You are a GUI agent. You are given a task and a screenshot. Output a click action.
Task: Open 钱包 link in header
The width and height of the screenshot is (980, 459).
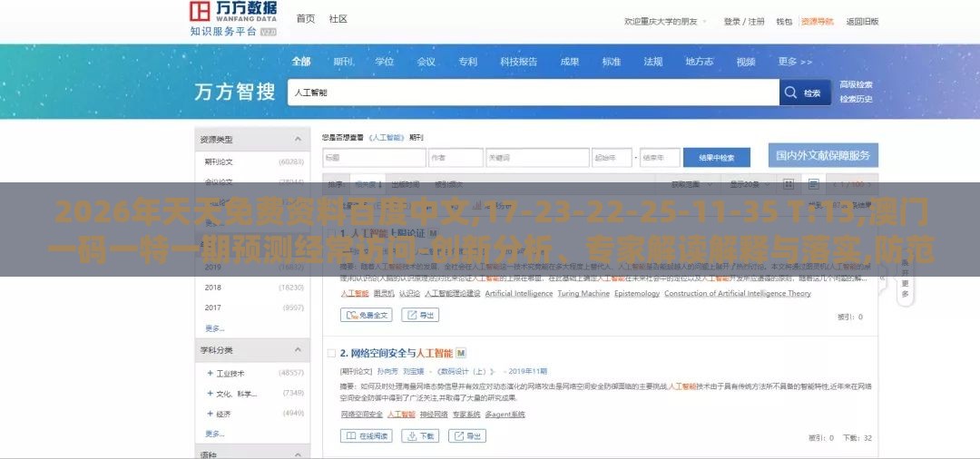[784, 21]
